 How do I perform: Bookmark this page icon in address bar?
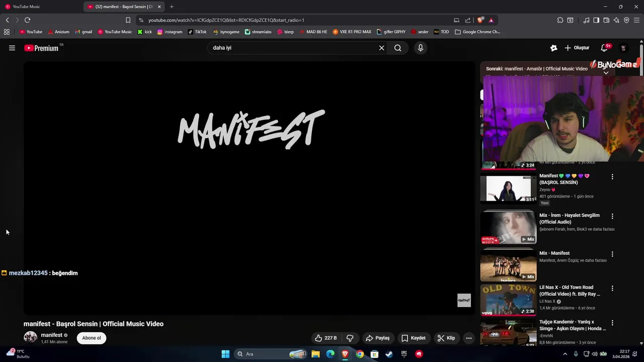tap(128, 20)
